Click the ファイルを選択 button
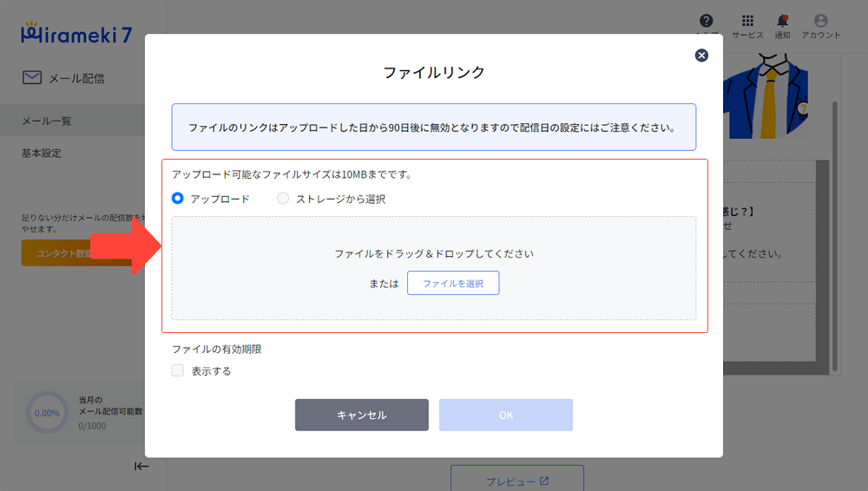This screenshot has height=491, width=868. click(x=453, y=283)
